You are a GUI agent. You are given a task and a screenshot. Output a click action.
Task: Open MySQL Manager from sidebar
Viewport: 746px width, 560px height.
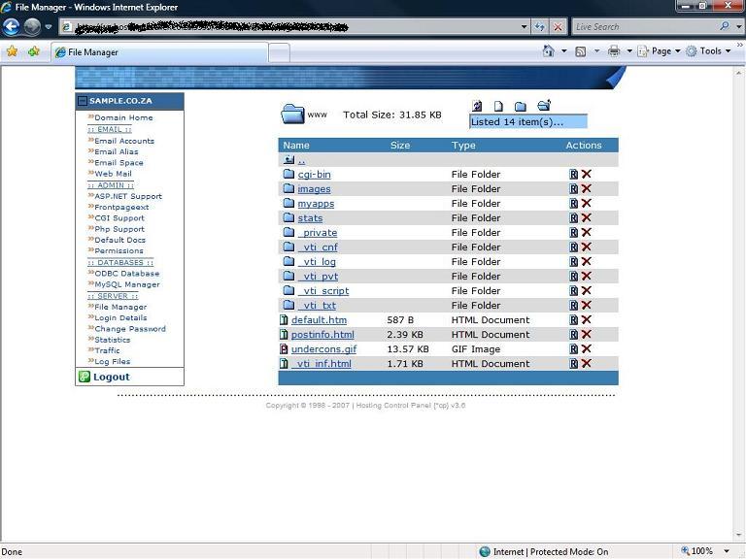(x=127, y=284)
